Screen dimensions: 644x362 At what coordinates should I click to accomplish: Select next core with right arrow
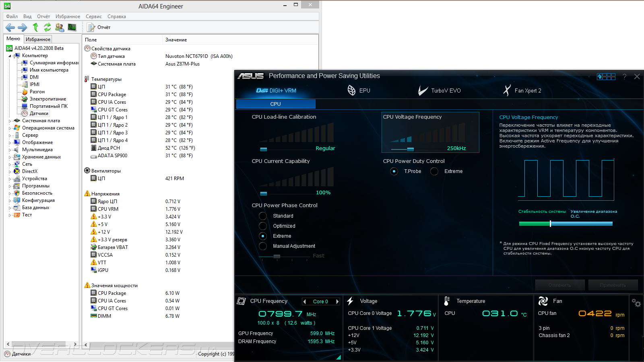(337, 301)
